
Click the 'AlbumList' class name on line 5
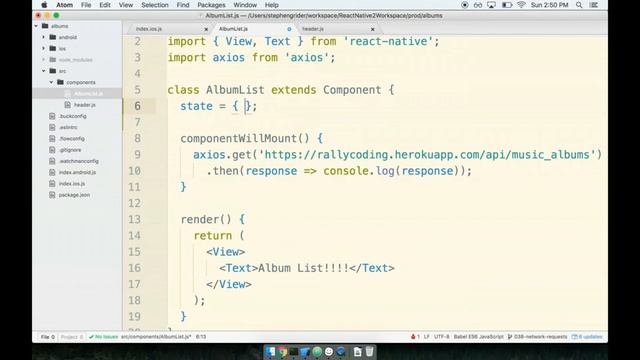click(x=235, y=90)
